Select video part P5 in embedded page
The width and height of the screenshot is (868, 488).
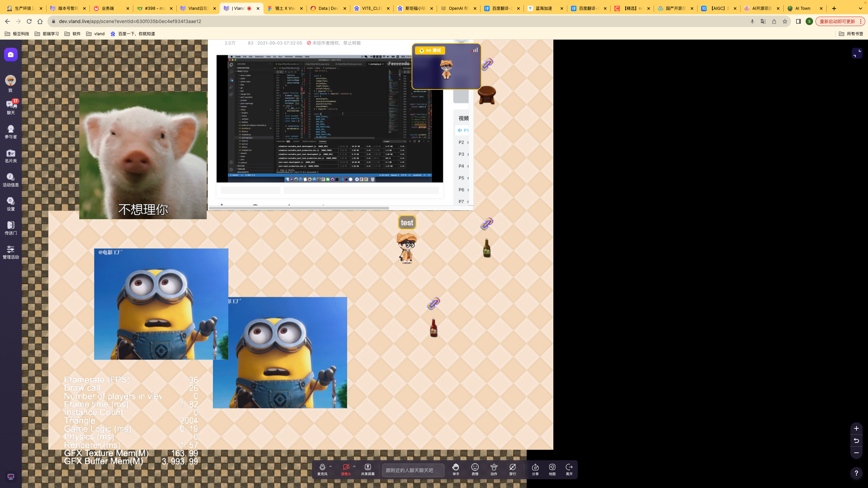(x=462, y=178)
